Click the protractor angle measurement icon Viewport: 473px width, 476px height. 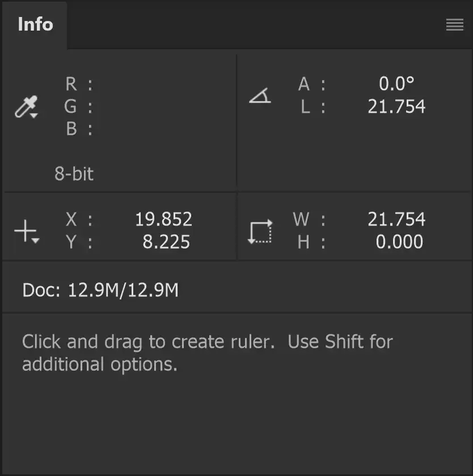click(260, 96)
